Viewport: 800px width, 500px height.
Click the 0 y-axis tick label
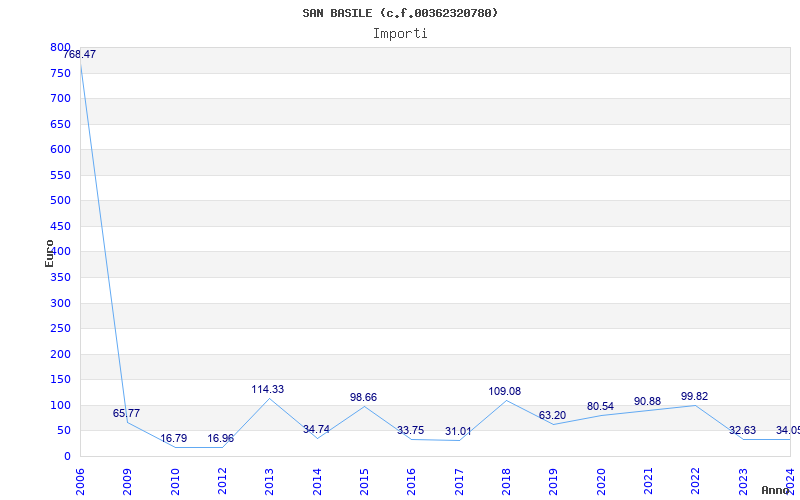click(x=67, y=457)
